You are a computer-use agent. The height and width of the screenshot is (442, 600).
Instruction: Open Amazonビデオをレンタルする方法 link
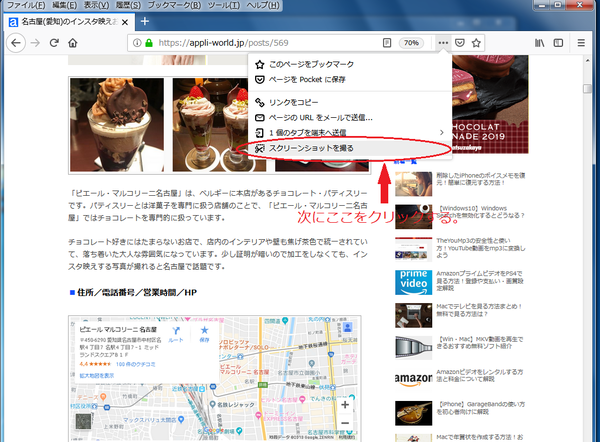480,375
